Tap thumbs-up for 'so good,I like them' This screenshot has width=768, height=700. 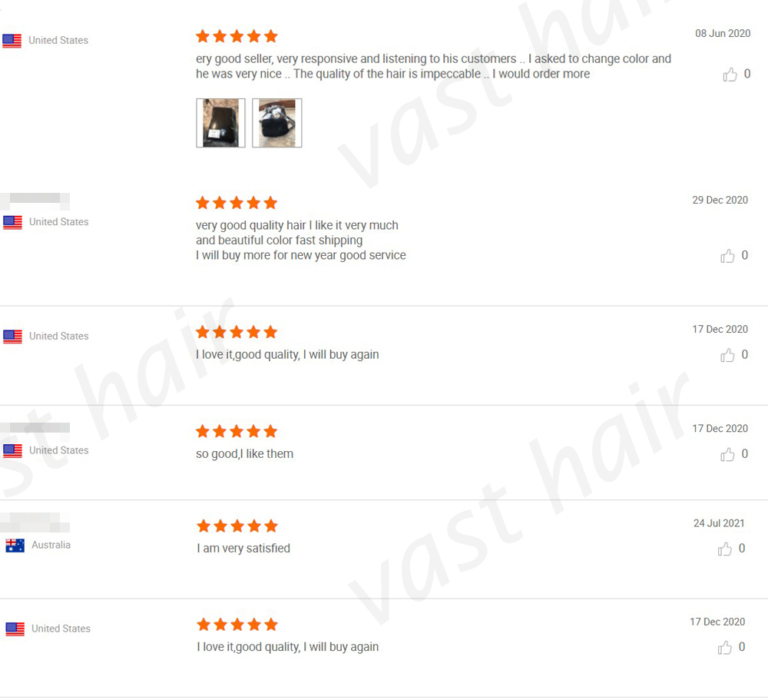[727, 454]
